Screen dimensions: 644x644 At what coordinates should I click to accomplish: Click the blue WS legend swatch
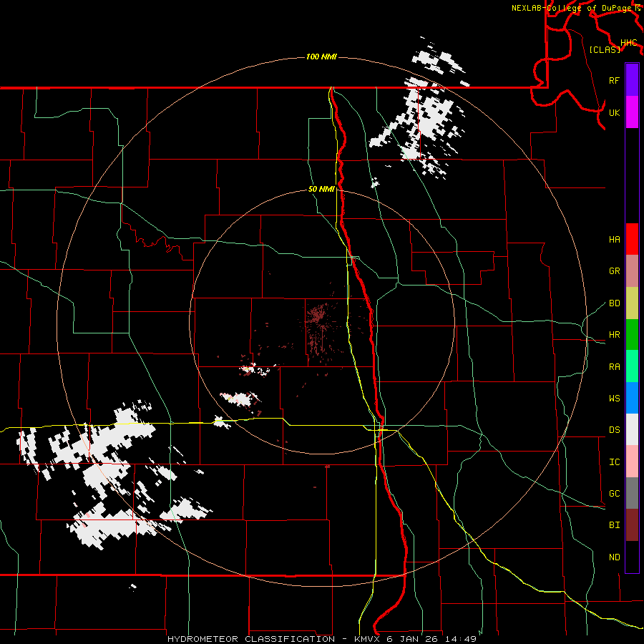click(632, 398)
